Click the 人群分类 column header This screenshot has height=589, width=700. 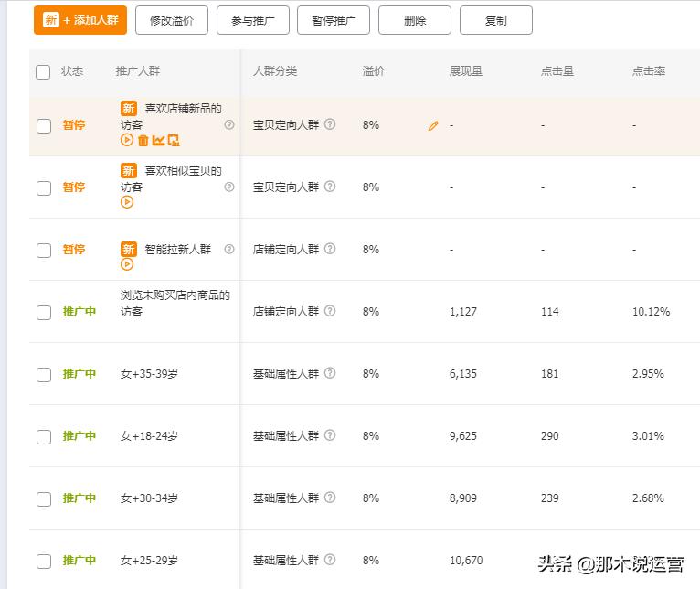[x=275, y=71]
